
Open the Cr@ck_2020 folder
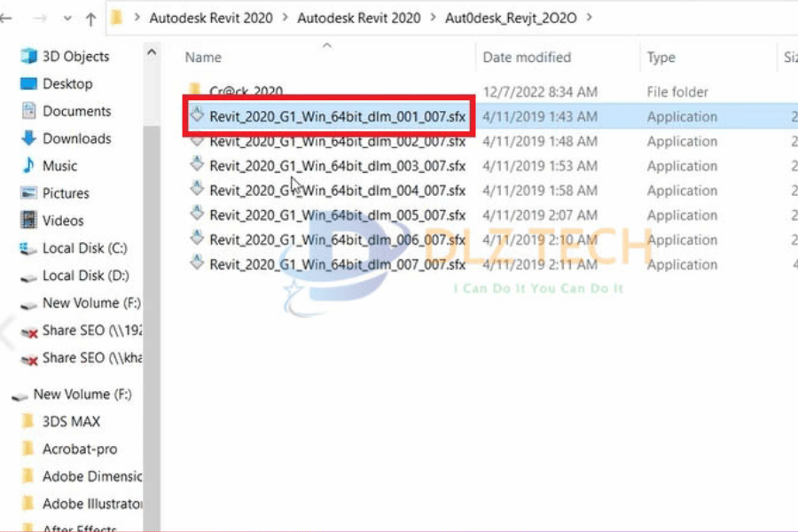(x=246, y=91)
